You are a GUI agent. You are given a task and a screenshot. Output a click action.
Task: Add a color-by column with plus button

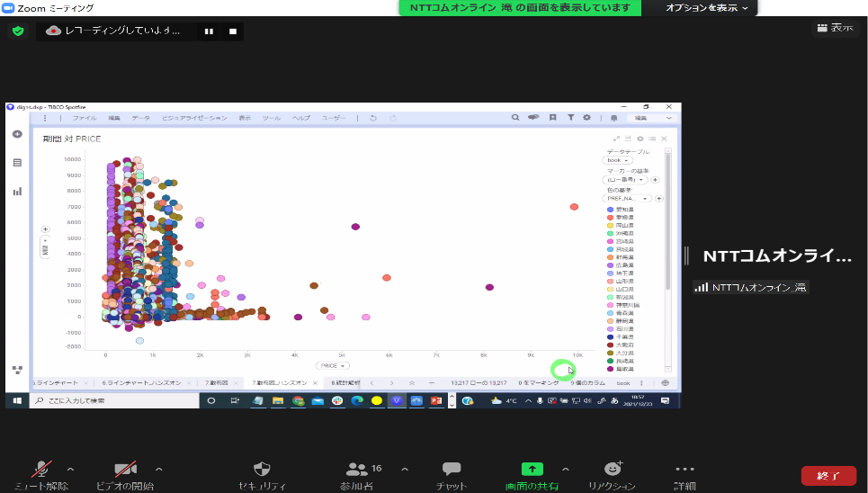[x=658, y=198]
